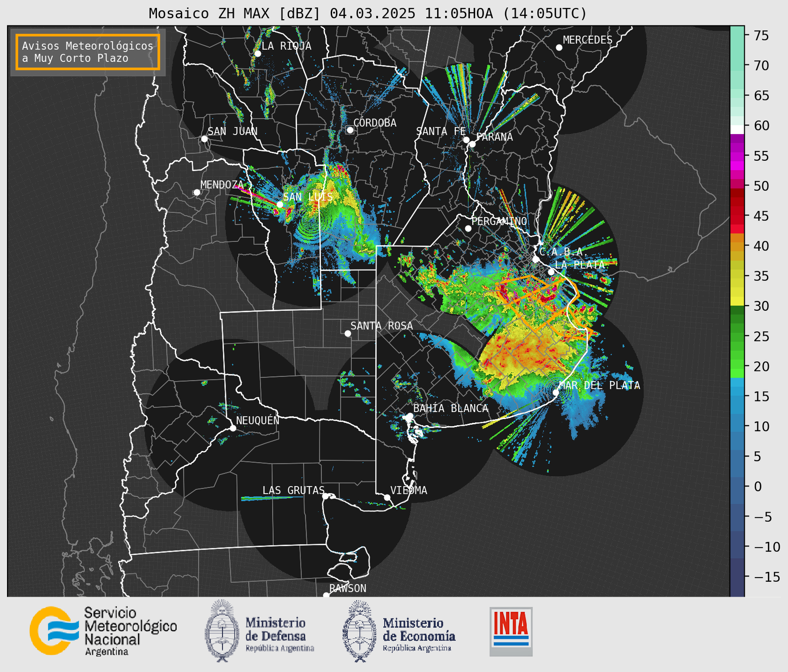Click the VIEDMA city label
Screen dimensions: 788x672
click(x=409, y=490)
